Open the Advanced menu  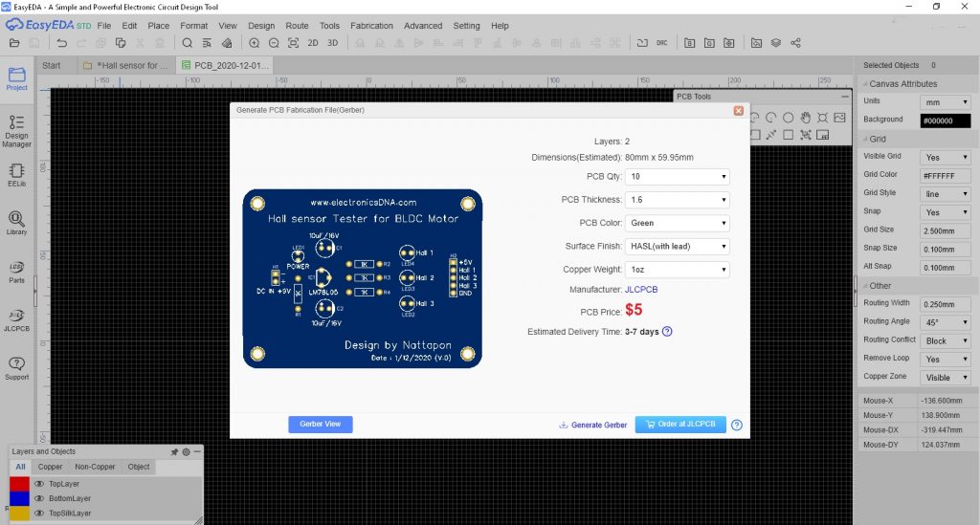tap(423, 26)
